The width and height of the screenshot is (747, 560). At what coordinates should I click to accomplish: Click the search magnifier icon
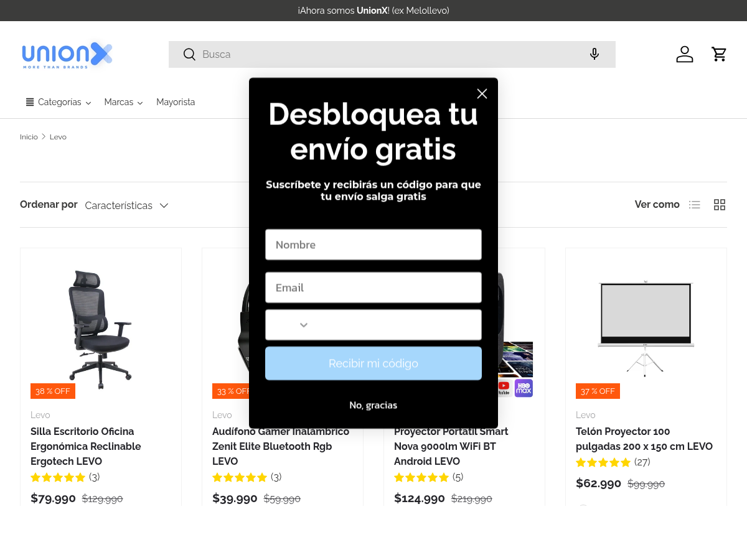[189, 55]
